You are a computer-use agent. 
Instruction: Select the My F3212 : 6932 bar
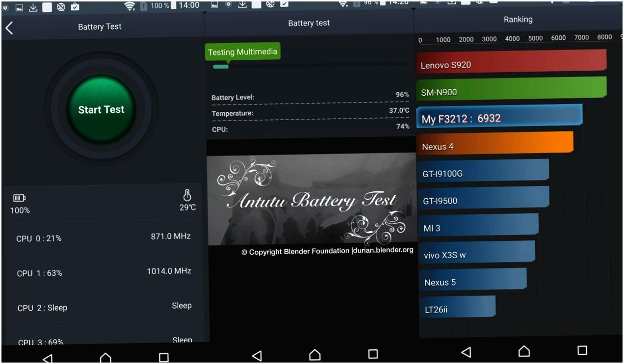tap(499, 117)
